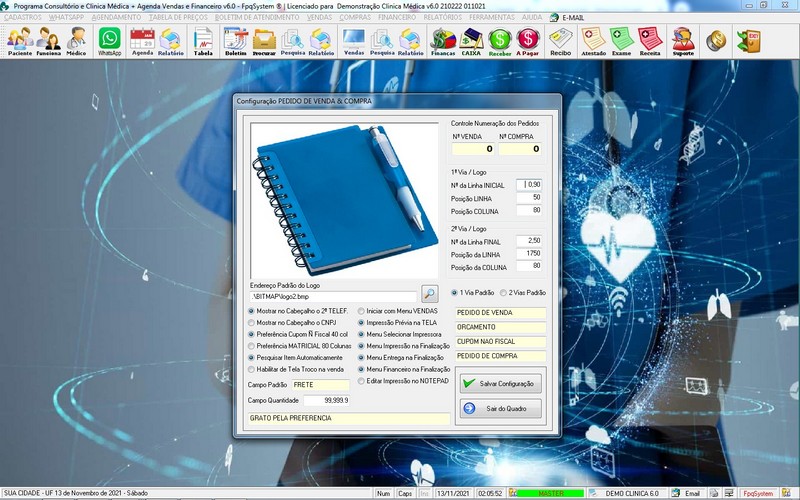Click the PEDIDO DE VENDA title field
800x500 pixels.
pos(501,313)
